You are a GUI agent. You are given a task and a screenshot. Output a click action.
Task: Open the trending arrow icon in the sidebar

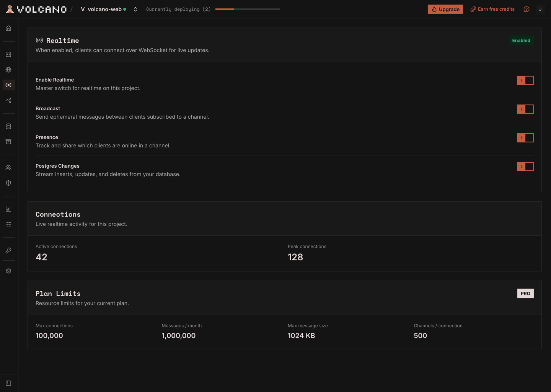click(x=8, y=100)
